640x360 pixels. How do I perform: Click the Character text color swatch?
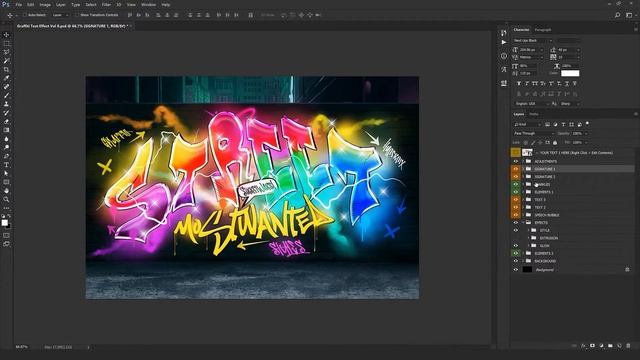pos(570,73)
